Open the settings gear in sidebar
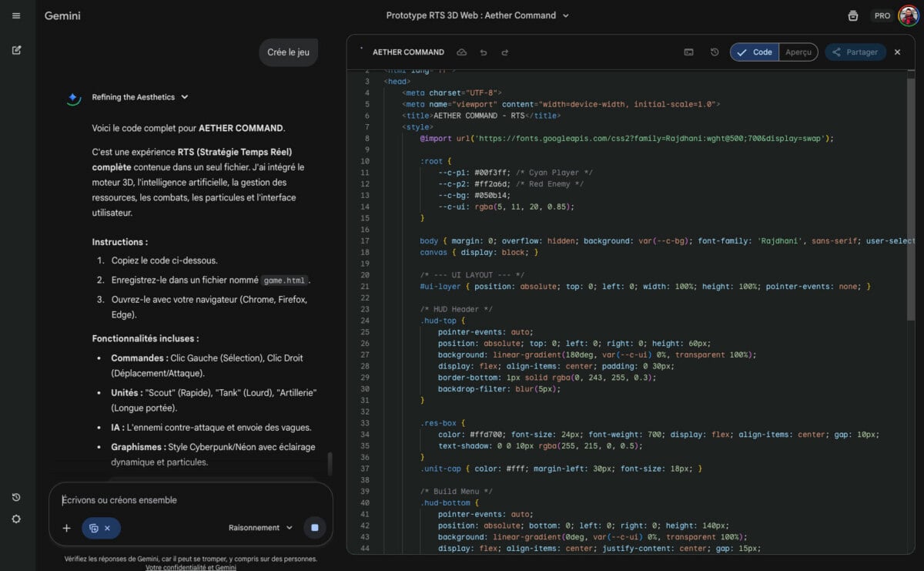 (x=16, y=519)
